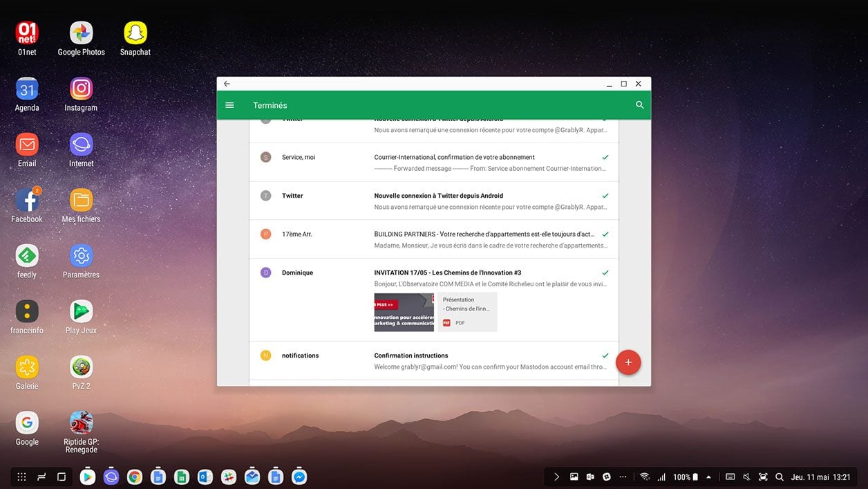Launch Google Photos from desktop
The height and width of the screenshot is (489, 868).
pyautogui.click(x=81, y=39)
